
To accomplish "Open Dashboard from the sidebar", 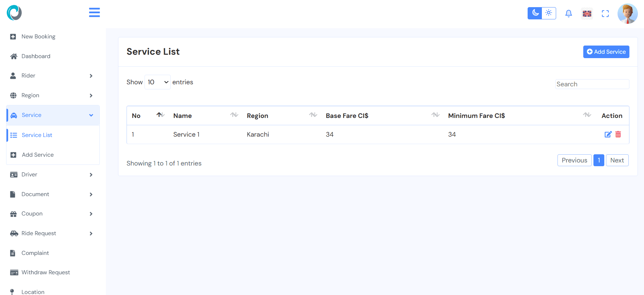I will click(x=36, y=56).
